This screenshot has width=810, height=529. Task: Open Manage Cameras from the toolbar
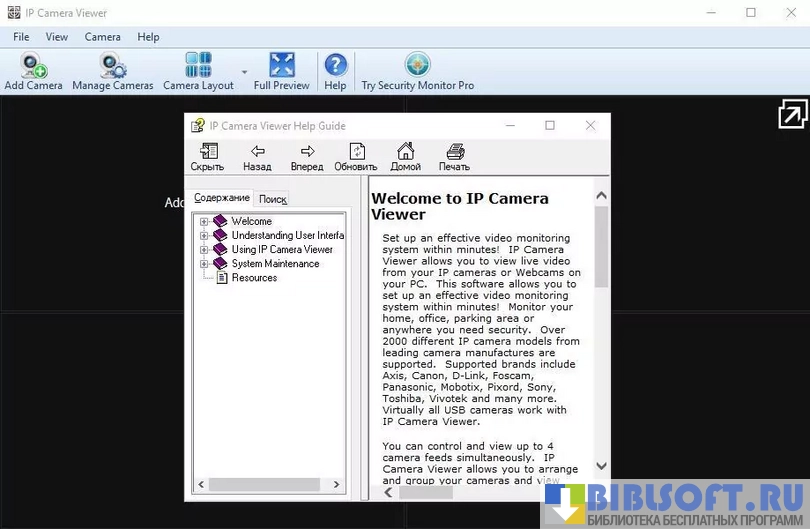(112, 67)
